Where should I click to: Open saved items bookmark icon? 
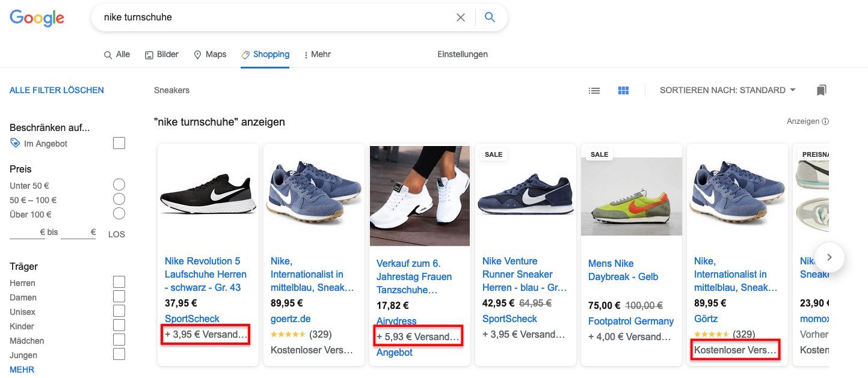coord(822,90)
